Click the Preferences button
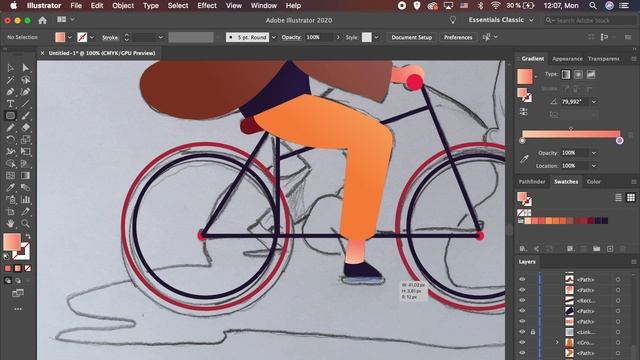 (458, 37)
